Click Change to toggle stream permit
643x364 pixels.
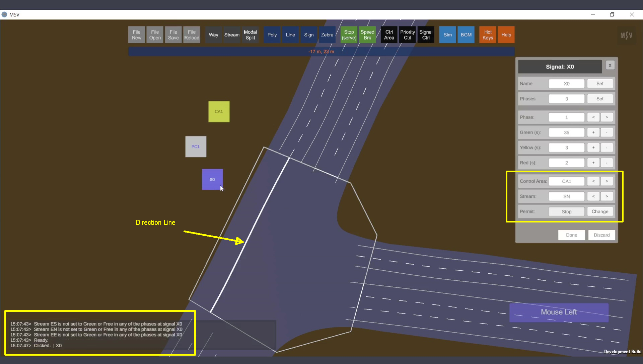(x=600, y=211)
